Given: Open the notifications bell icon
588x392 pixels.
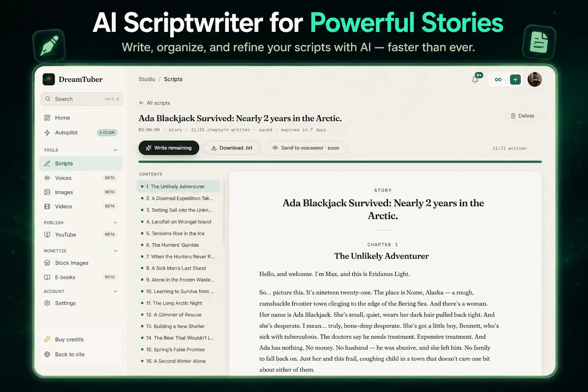Looking at the screenshot, I should [475, 79].
